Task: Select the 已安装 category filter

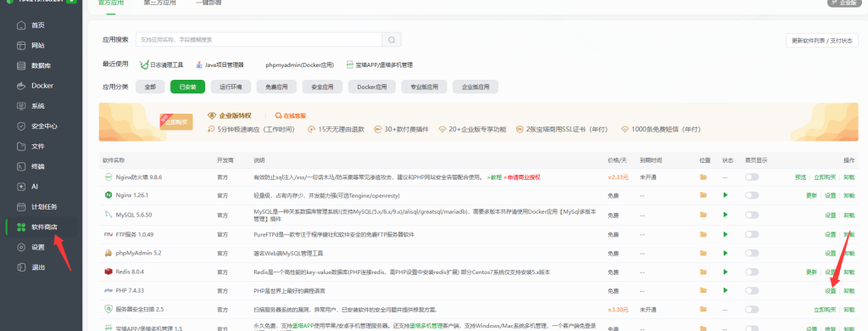Action: tap(187, 87)
